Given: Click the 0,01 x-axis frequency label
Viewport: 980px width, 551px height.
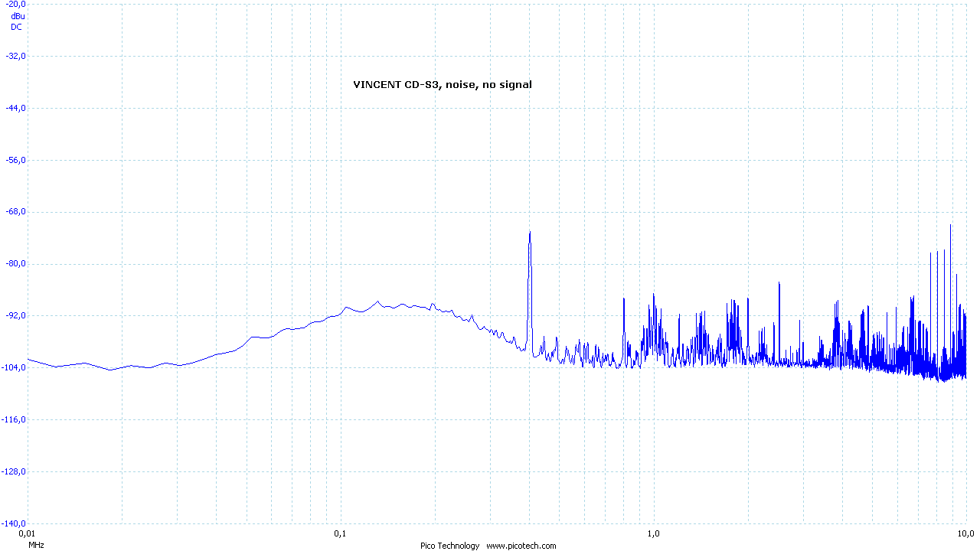Looking at the screenshot, I should coord(27,533).
